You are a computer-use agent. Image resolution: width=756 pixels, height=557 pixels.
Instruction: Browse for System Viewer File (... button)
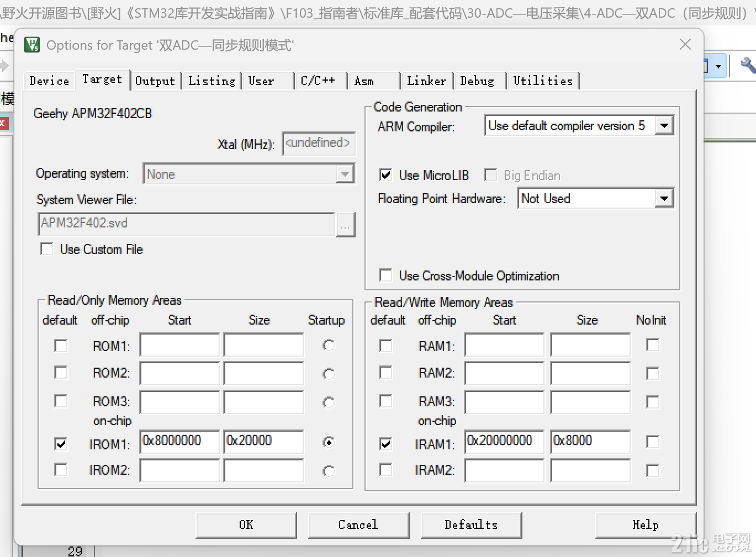click(x=345, y=225)
